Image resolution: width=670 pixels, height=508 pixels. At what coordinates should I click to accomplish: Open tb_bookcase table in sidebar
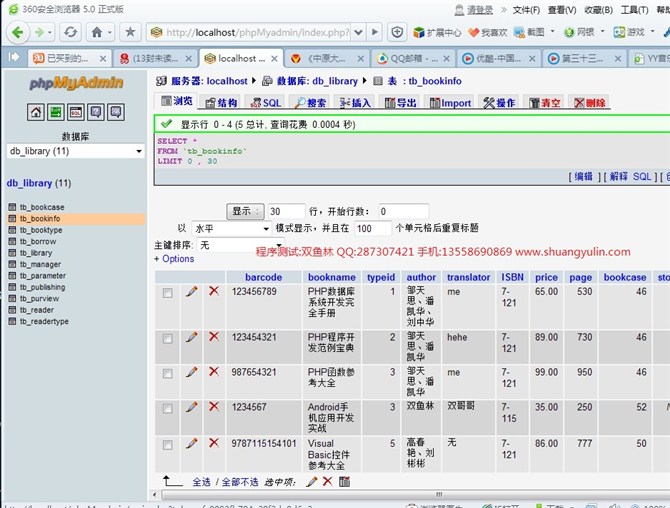pos(42,207)
